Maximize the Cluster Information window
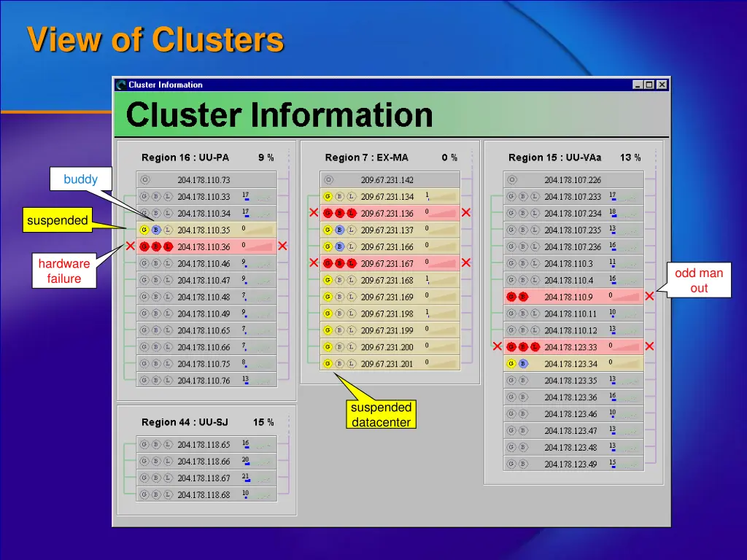The image size is (747, 560). pyautogui.click(x=649, y=85)
